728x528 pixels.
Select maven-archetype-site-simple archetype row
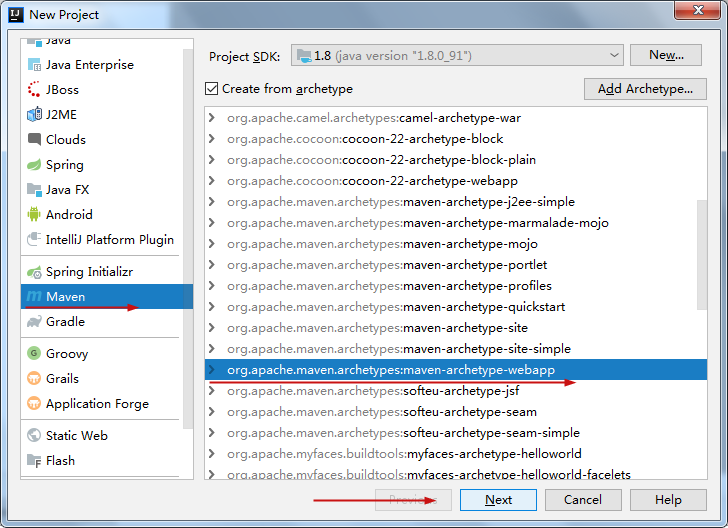pos(456,349)
